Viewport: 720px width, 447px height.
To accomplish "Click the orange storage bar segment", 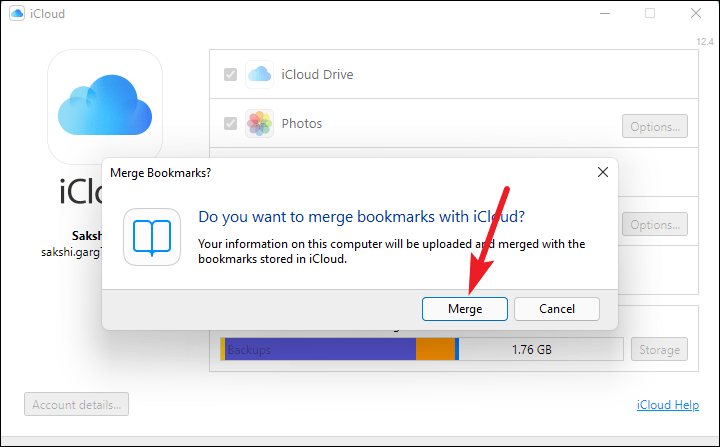I will point(435,349).
